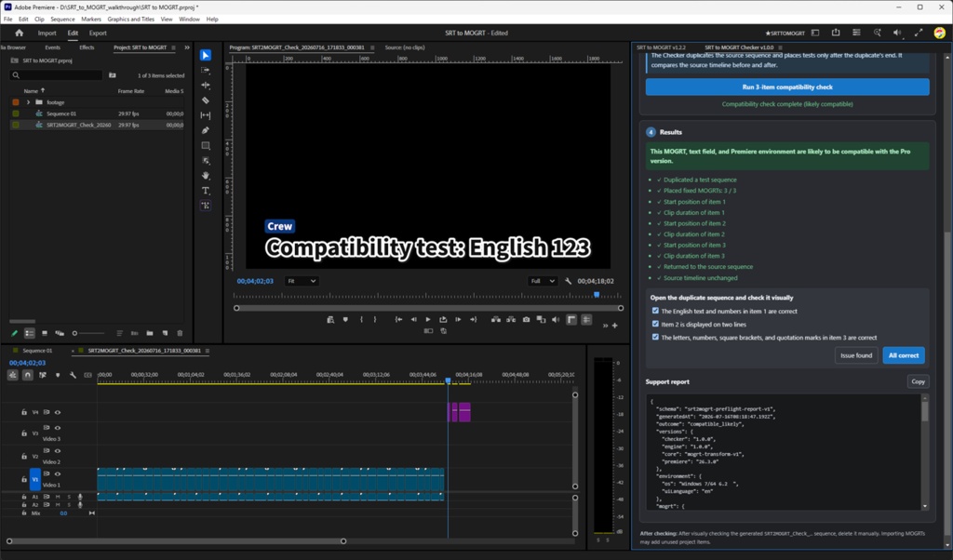Open the Fit zoom level dropdown
953x560 pixels.
pos(302,281)
